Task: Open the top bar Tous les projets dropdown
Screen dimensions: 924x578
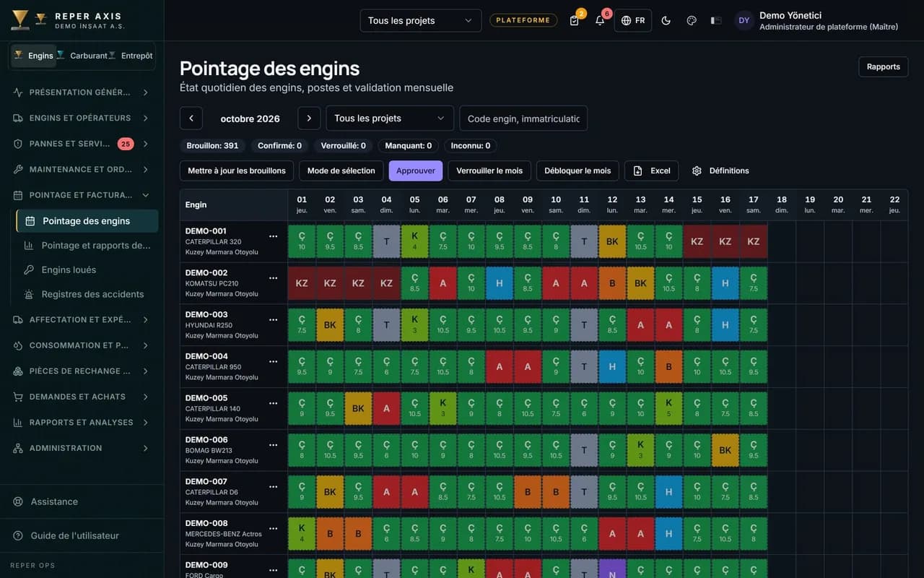Action: pos(421,20)
